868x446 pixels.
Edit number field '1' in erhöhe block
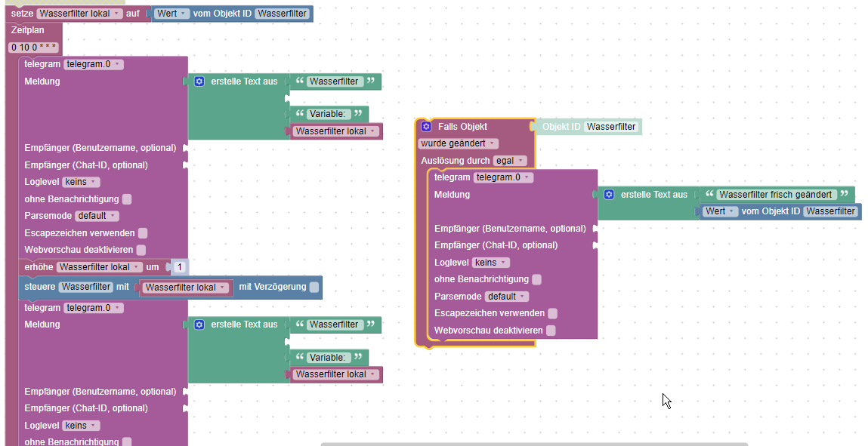click(x=179, y=267)
